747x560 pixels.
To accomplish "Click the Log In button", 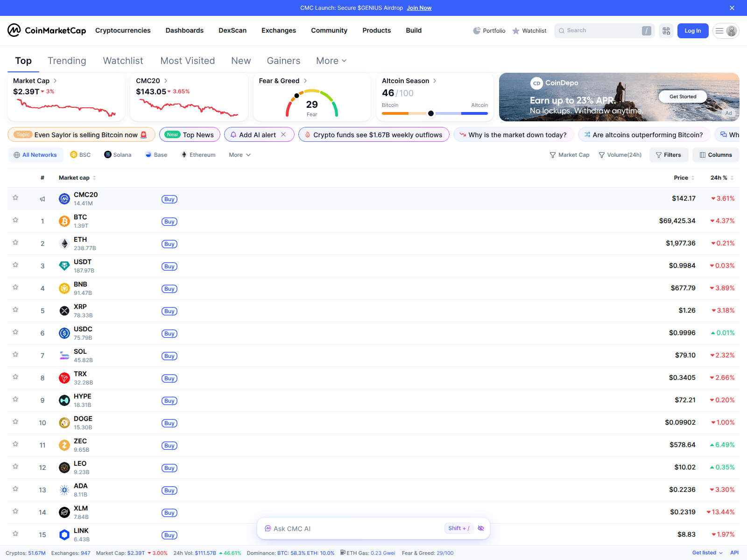I will [693, 31].
